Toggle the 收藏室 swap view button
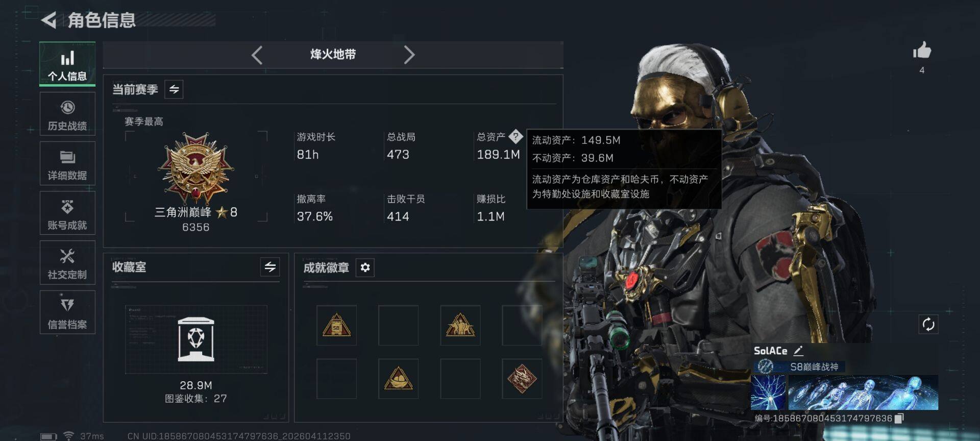Viewport: 980px width, 441px height. tap(270, 267)
